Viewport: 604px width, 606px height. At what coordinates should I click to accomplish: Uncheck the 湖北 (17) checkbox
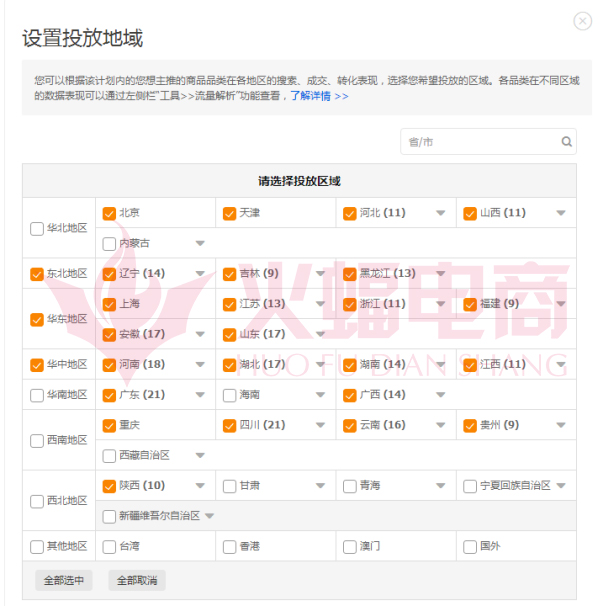[230, 365]
